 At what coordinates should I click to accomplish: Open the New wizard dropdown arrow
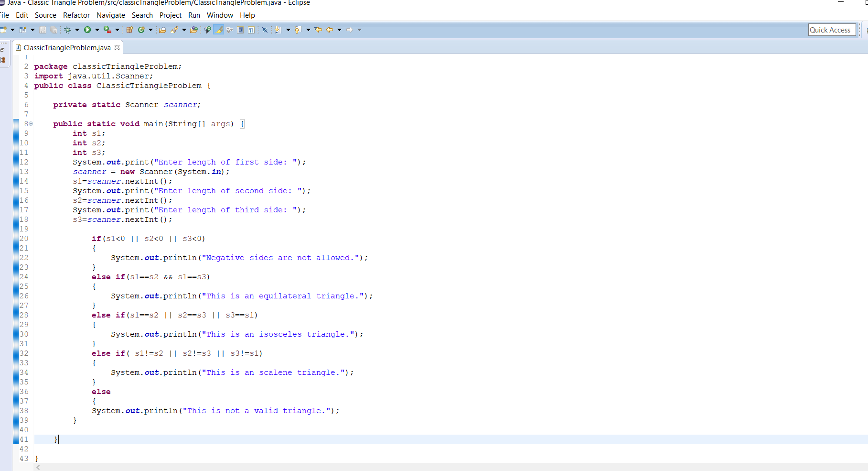point(13,30)
